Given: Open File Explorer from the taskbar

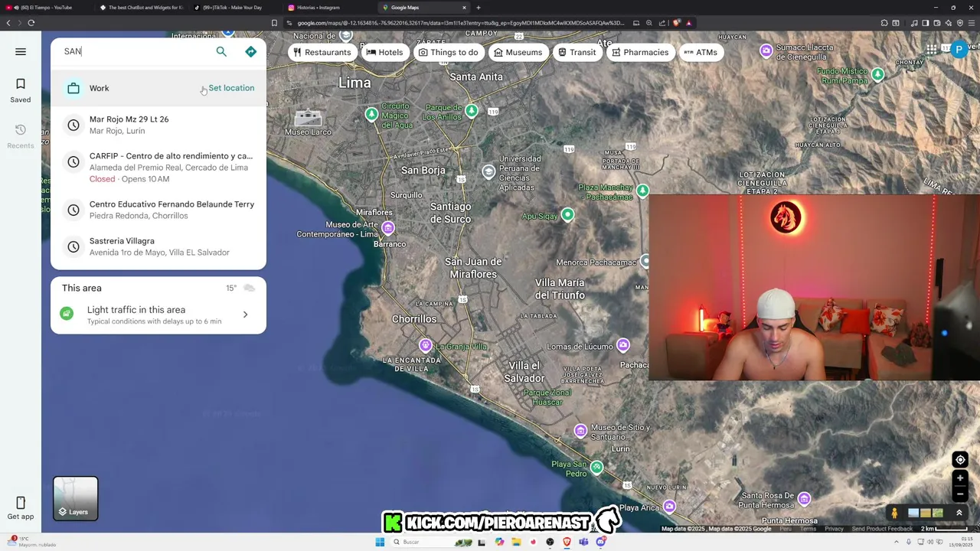Looking at the screenshot, I should (x=516, y=542).
